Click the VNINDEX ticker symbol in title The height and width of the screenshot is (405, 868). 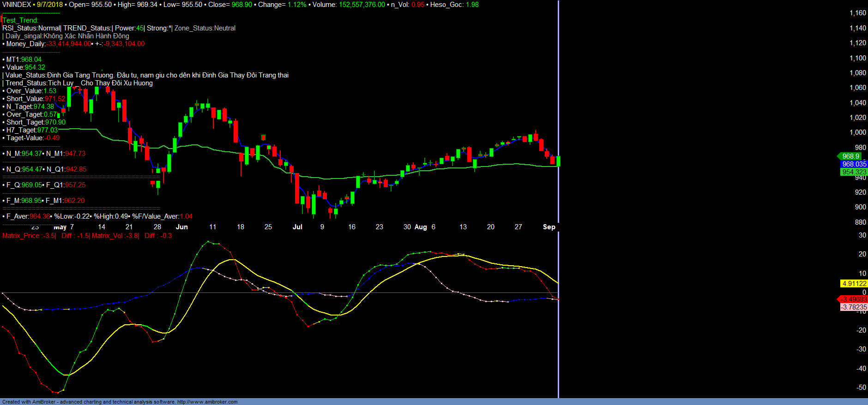click(x=17, y=5)
